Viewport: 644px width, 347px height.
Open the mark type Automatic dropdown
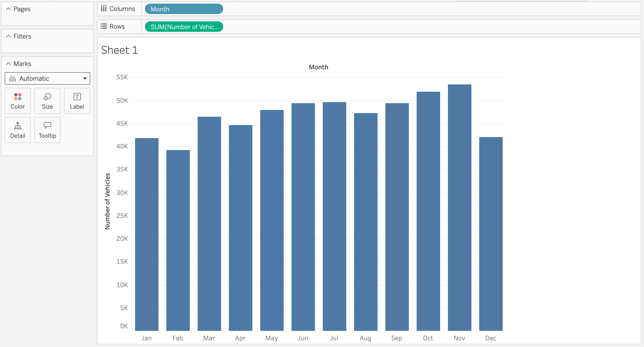click(x=85, y=78)
